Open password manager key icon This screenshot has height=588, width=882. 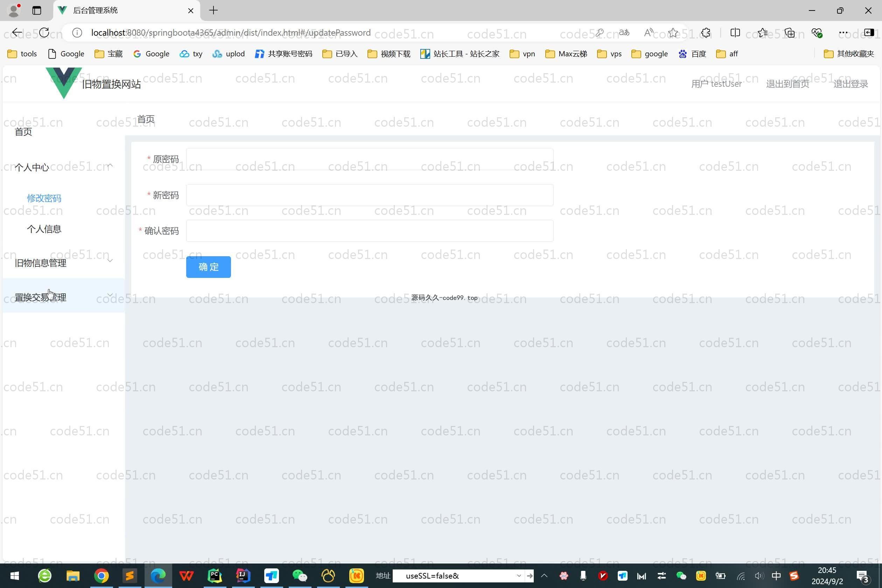point(599,33)
